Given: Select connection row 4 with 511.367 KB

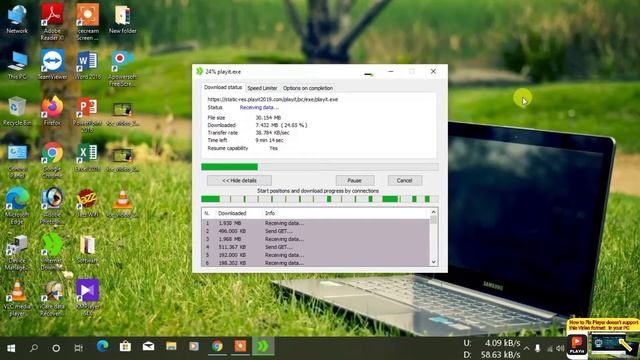Looking at the screenshot, I should pos(316,247).
